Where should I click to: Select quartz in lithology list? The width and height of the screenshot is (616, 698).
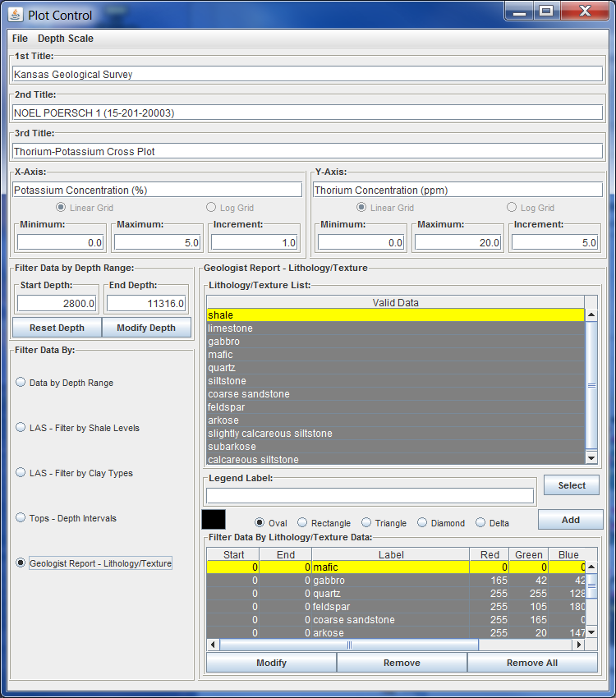pyautogui.click(x=395, y=368)
